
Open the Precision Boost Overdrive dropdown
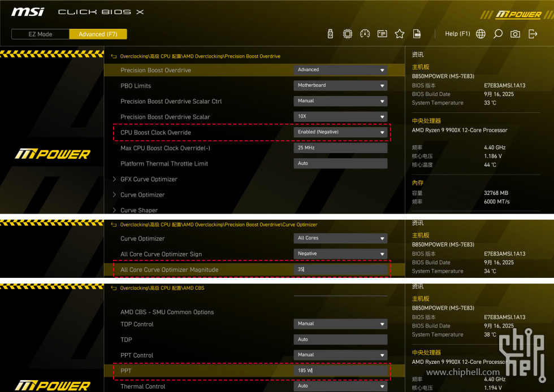pos(340,70)
